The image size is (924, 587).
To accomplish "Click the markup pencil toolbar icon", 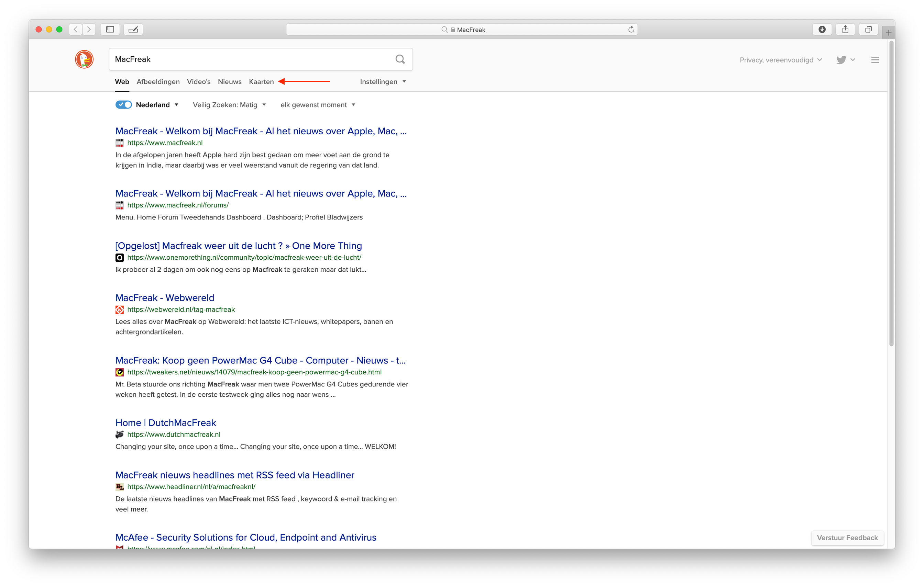I will 133,29.
